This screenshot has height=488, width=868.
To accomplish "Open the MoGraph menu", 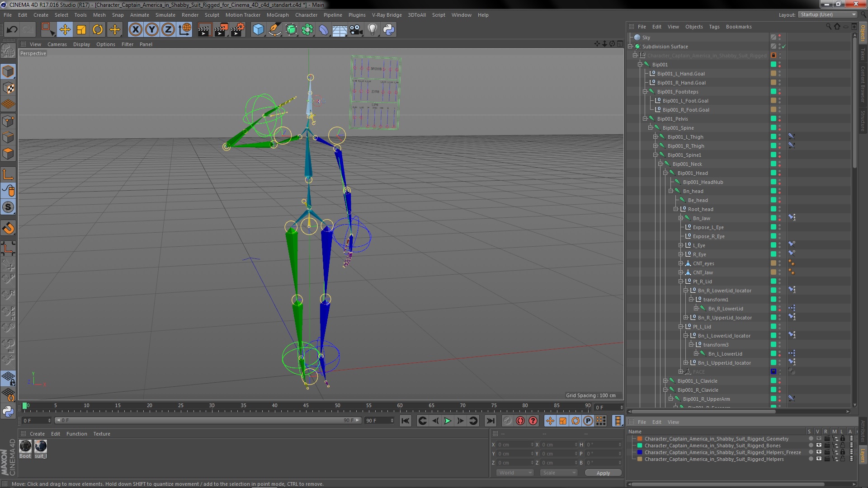I will pos(278,15).
